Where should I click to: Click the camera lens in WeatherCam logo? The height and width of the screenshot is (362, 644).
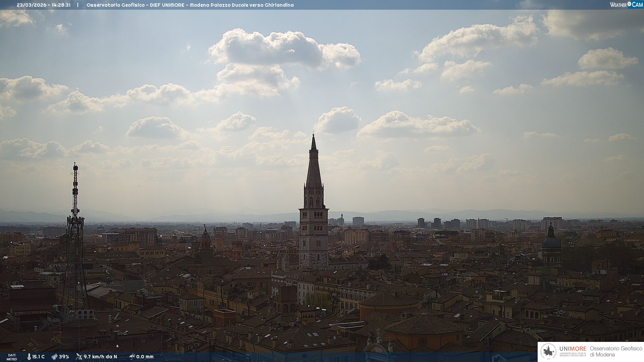tap(629, 4)
